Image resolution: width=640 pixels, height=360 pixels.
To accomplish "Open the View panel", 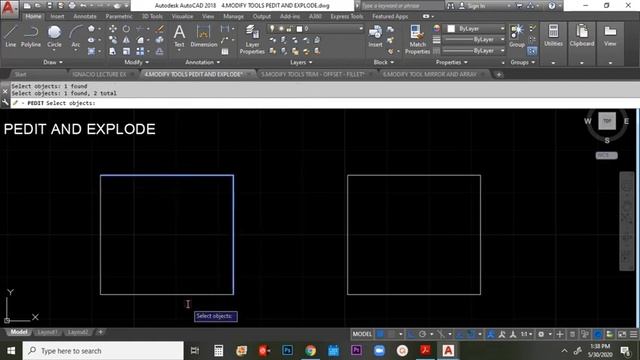I will click(610, 36).
